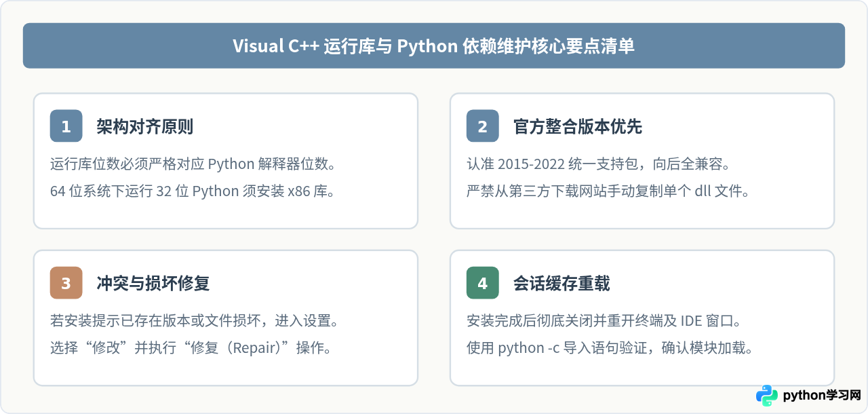Viewport: 868px width, 414px height.
Task: Click the Python logo icon
Action: (x=767, y=396)
